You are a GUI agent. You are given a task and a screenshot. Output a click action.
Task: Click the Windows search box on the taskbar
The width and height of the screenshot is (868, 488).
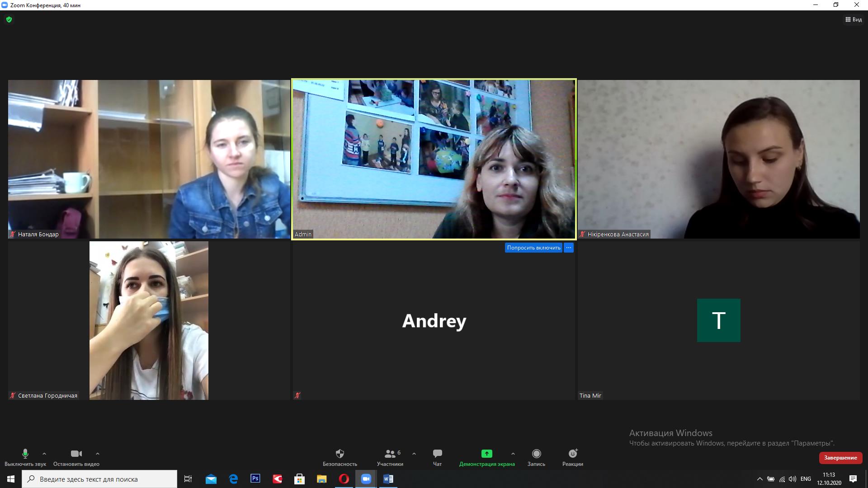(99, 479)
